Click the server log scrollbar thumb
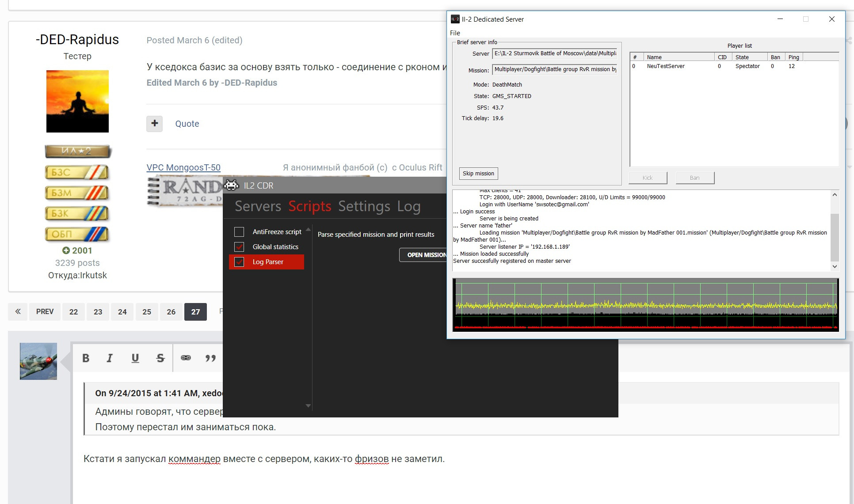Screen dimensions: 854x504 pos(835,238)
